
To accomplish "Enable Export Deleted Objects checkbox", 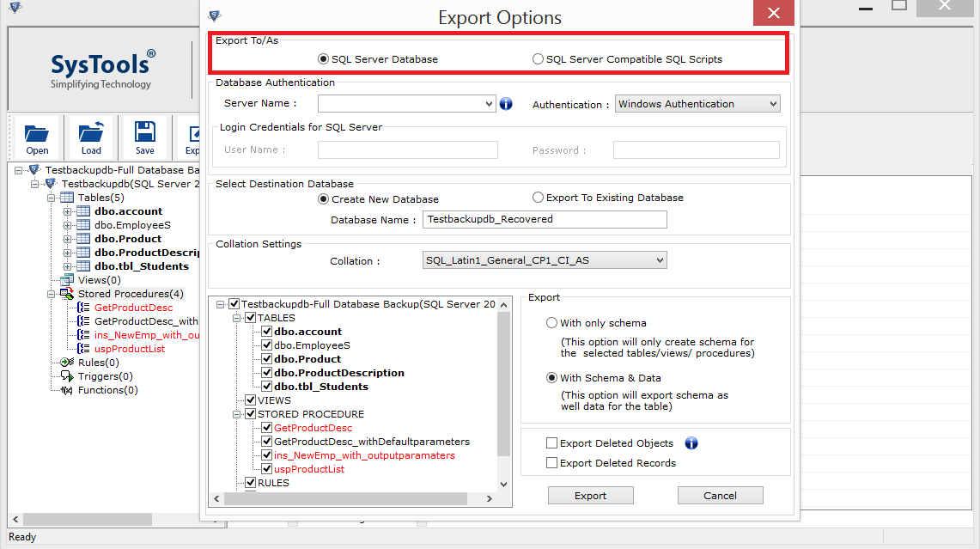I will (551, 443).
